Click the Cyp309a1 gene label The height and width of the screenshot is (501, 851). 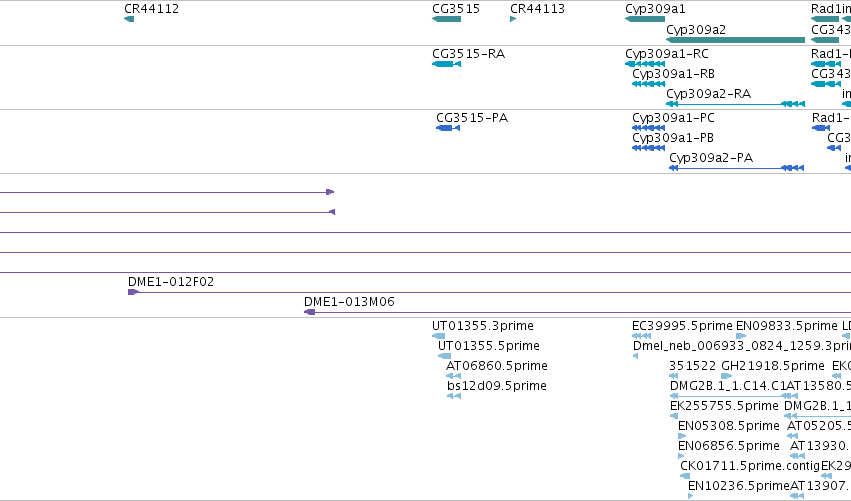tap(655, 9)
